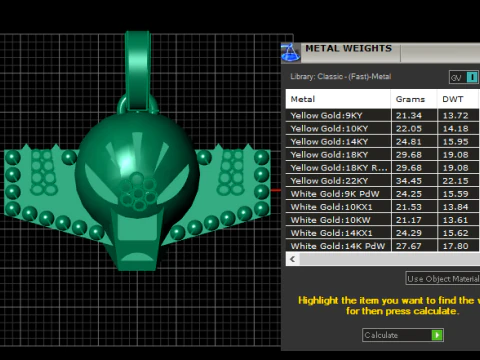Click the 24.81 grams value
Image resolution: width=480 pixels, height=360 pixels.
coord(409,141)
